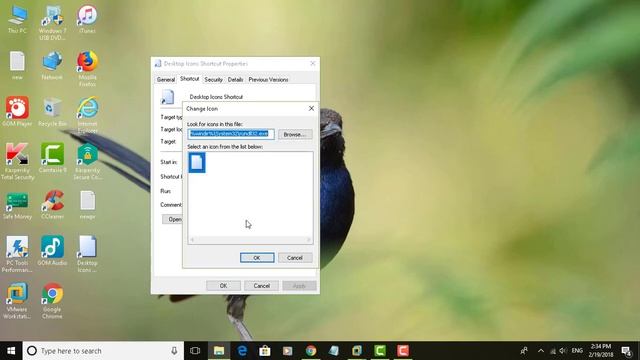Open the Action Center notifications icon
The width and height of the screenshot is (640, 360).
pos(627,351)
